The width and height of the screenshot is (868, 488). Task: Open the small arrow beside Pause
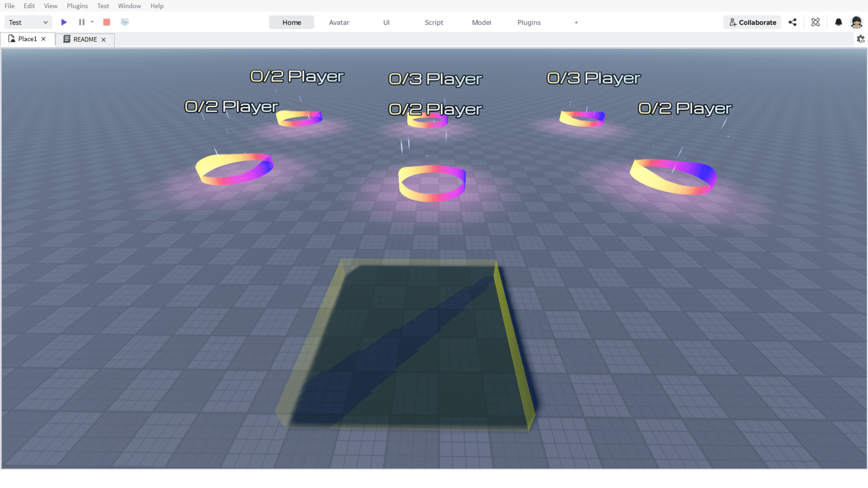coord(92,22)
